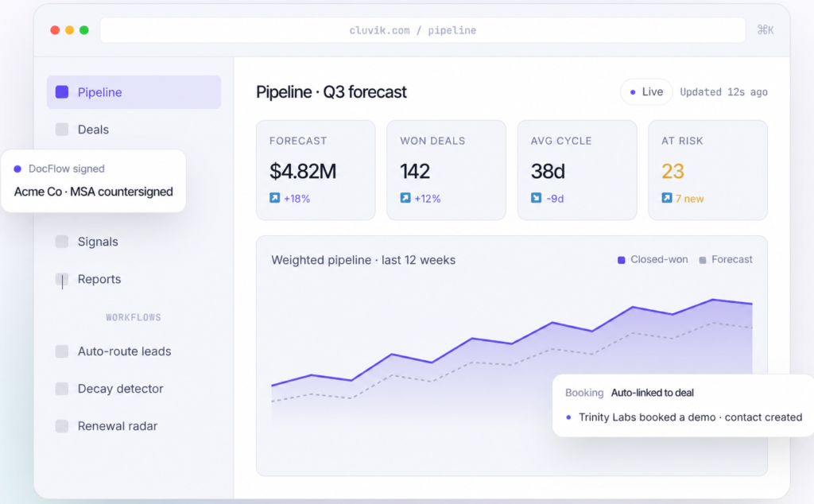Viewport: 814px width, 504px height.
Task: Click the gray icon beside Deals
Action: [62, 130]
